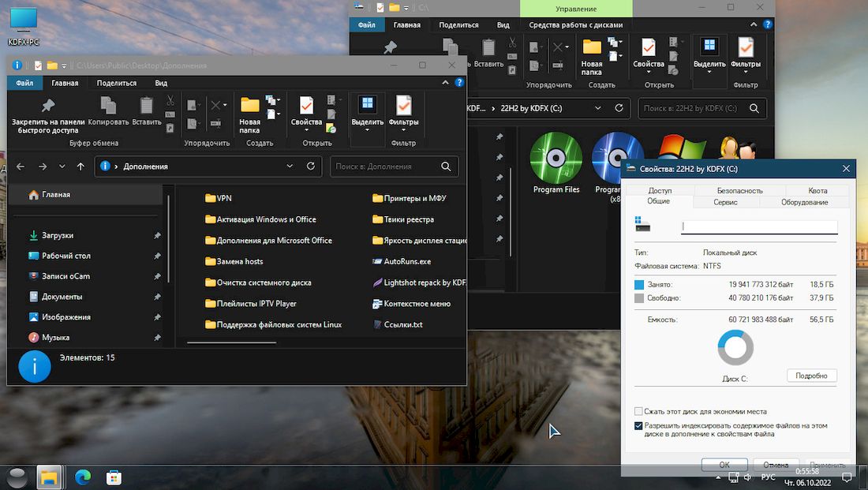Open Сервис tab in properties dialog
The width and height of the screenshot is (868, 490).
(x=725, y=202)
